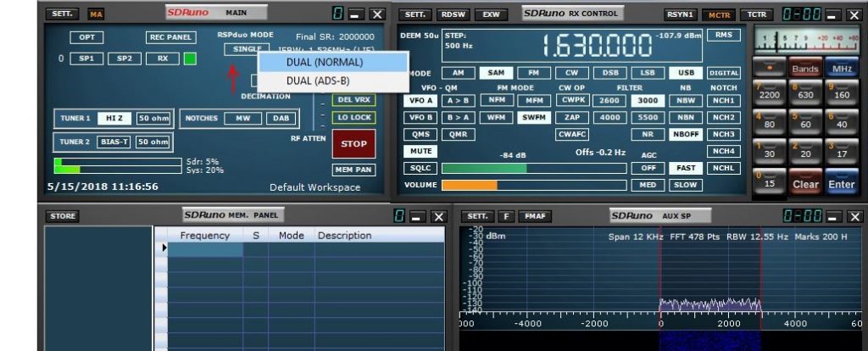The width and height of the screenshot is (868, 351).
Task: Open the SINGLE RSPduo mode dropdown
Action: (x=247, y=49)
